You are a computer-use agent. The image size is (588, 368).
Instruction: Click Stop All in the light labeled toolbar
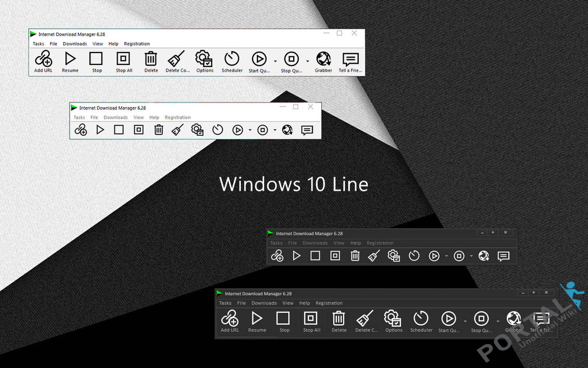(x=124, y=61)
